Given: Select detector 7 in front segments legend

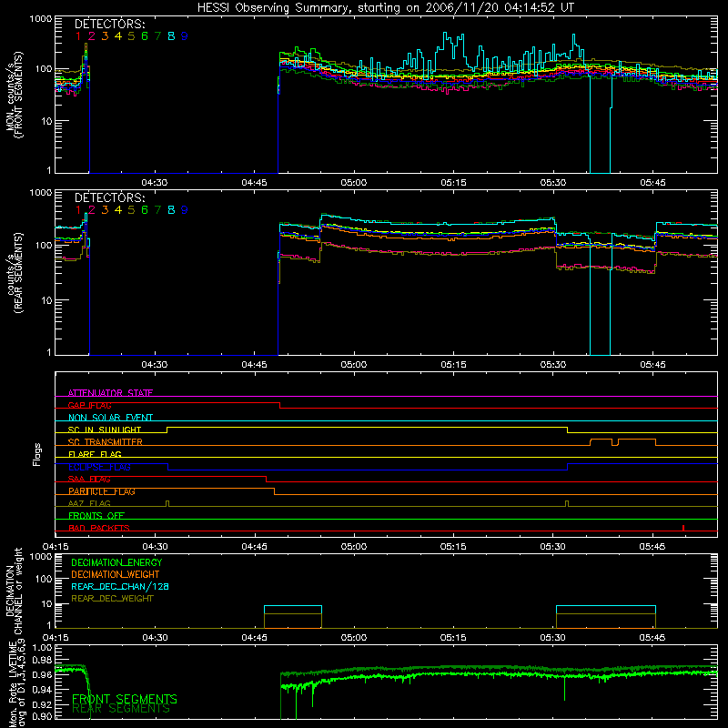Looking at the screenshot, I should (157, 36).
